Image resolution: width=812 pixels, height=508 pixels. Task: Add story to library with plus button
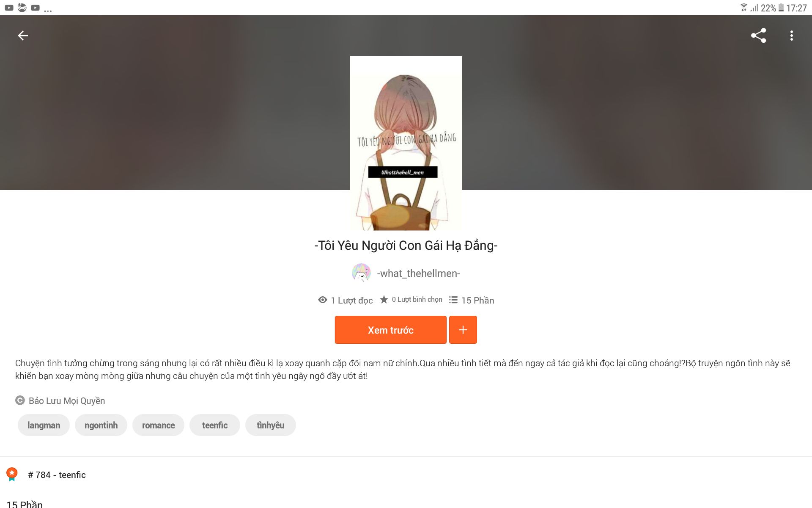(x=463, y=330)
